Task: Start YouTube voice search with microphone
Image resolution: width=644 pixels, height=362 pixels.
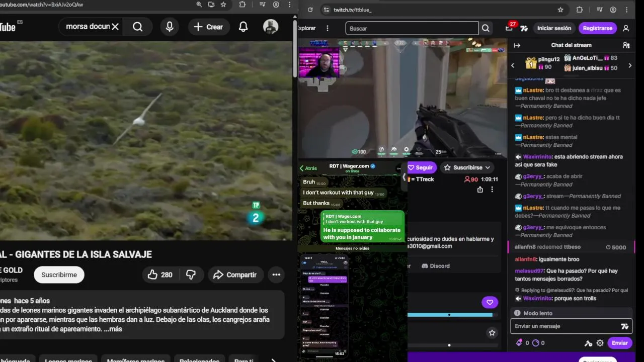Action: [x=170, y=27]
